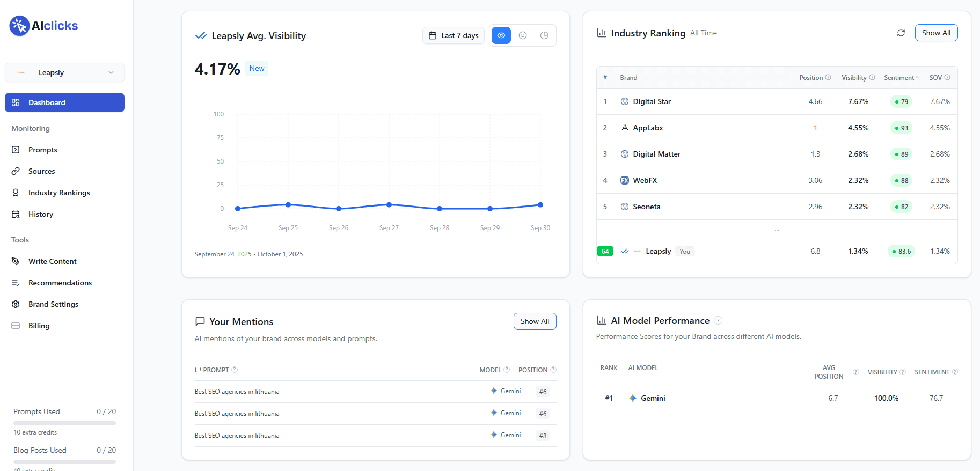Select the visibility eye view toggle
980x471 pixels.
point(501,35)
